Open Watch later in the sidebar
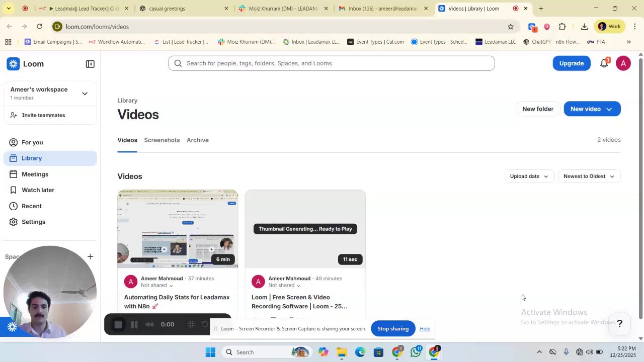Viewport: 644px width, 362px height. [50, 190]
